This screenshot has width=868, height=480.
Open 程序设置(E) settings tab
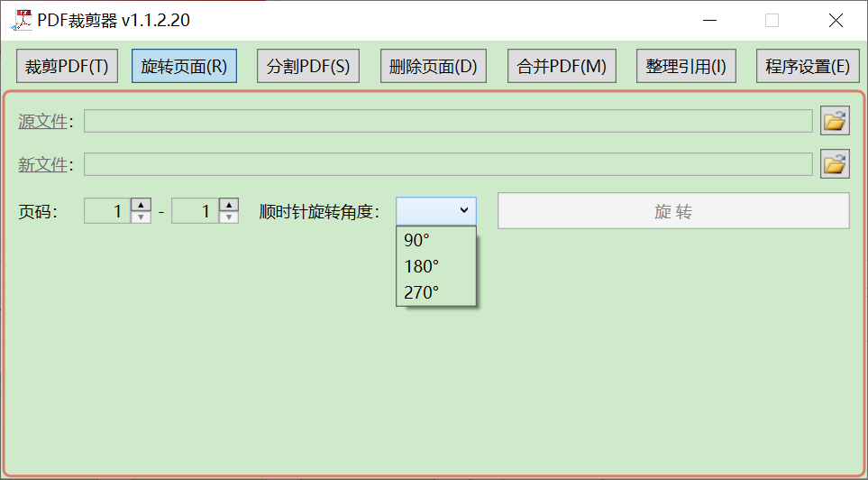807,66
